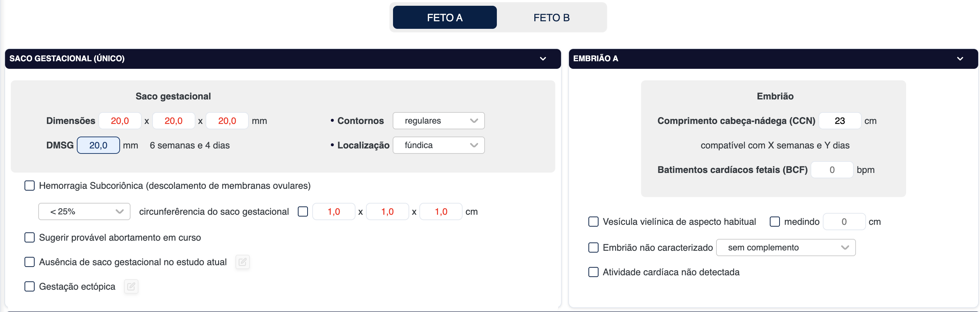This screenshot has width=980, height=312.
Task: Check Embrião não caracterizado
Action: (593, 248)
